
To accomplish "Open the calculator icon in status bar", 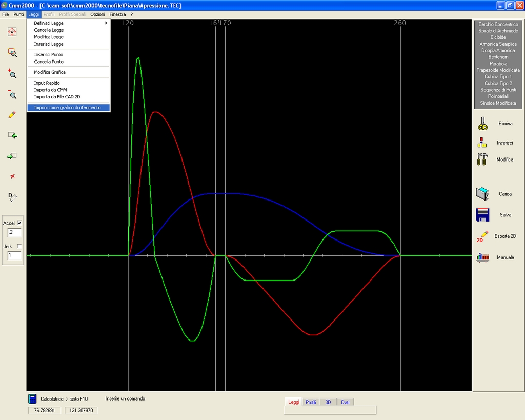I will tap(32, 399).
